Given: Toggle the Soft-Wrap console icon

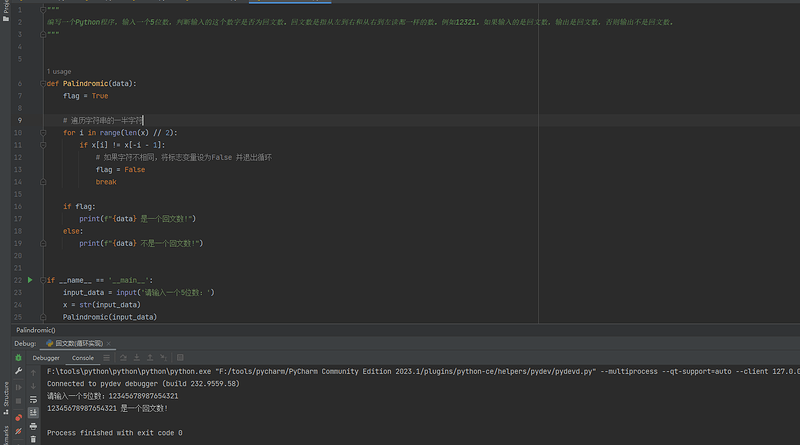Looking at the screenshot, I should [33, 400].
